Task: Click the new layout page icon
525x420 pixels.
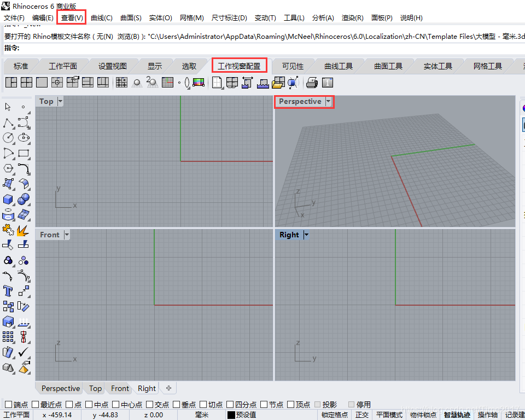Action: pyautogui.click(x=217, y=83)
